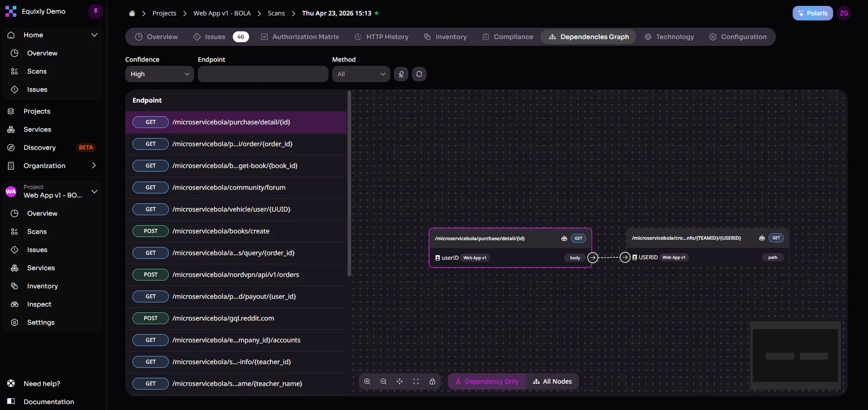Click the path tag on USERID parameter

pyautogui.click(x=773, y=257)
